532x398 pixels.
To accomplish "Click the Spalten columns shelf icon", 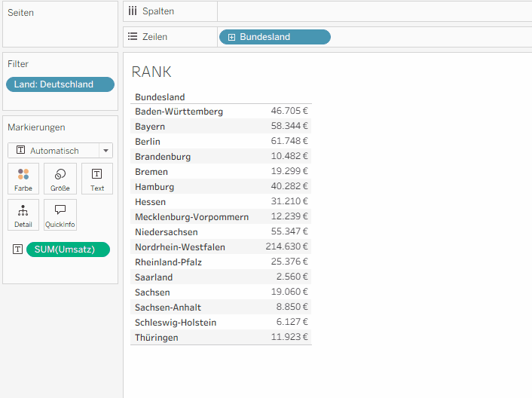I will coord(133,11).
